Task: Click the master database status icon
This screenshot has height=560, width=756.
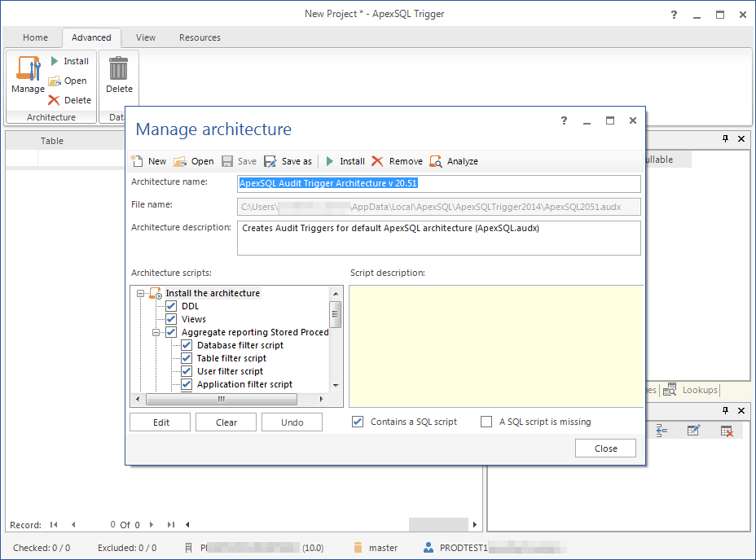Action: pyautogui.click(x=358, y=548)
